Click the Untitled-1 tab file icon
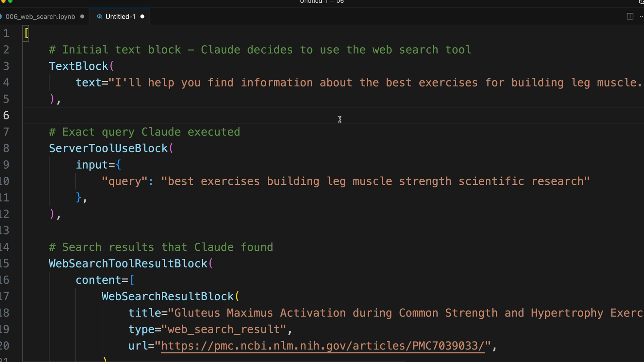The image size is (644, 362). [x=99, y=17]
